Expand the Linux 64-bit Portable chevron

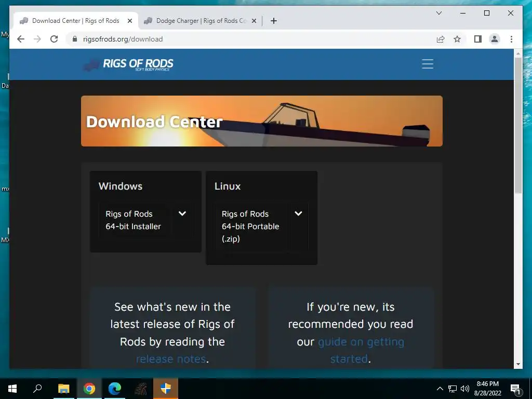coord(298,214)
